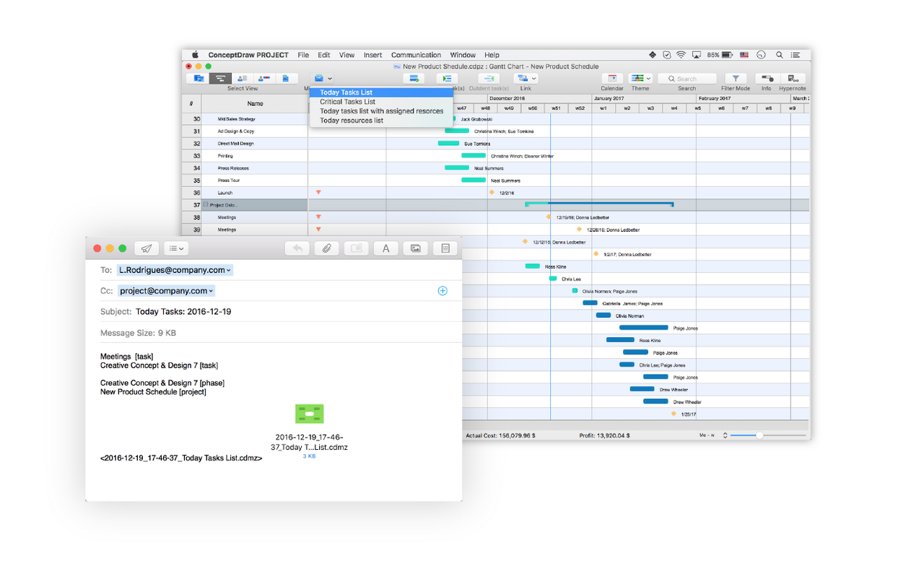Open the resource usage view icon
Image resolution: width=924 pixels, height=566 pixels.
point(264,79)
